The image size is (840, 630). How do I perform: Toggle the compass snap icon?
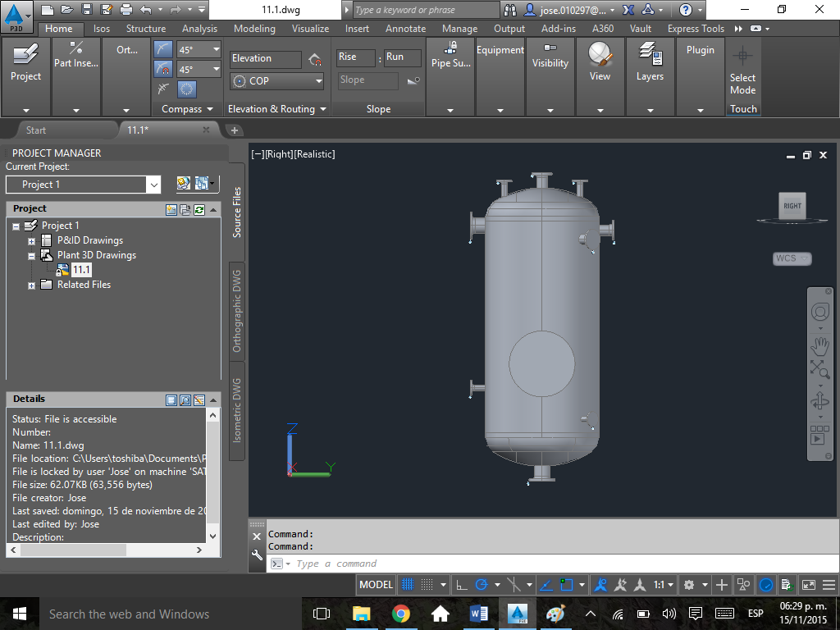[163, 50]
